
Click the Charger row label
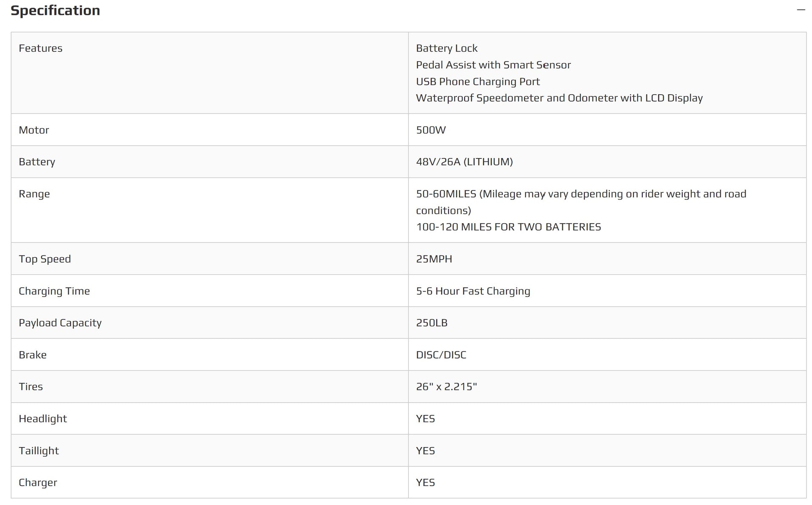38,483
